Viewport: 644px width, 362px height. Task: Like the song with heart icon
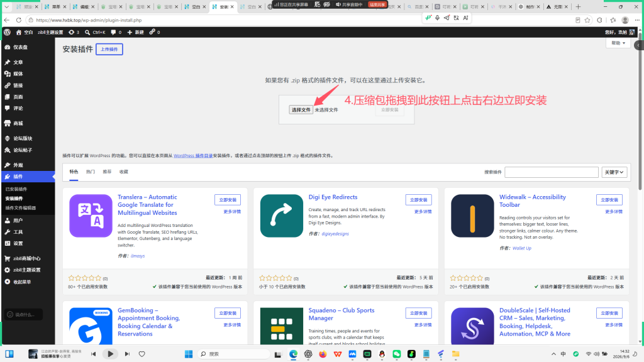click(142, 354)
